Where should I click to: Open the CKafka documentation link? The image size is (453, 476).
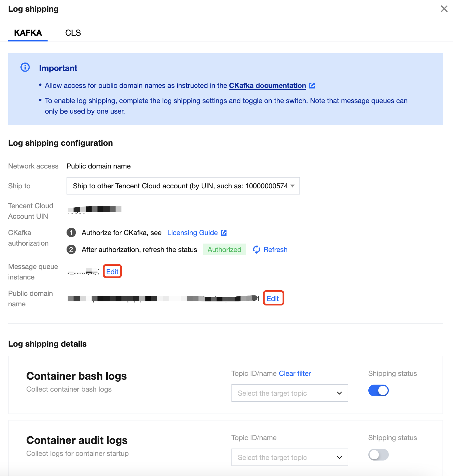[267, 86]
